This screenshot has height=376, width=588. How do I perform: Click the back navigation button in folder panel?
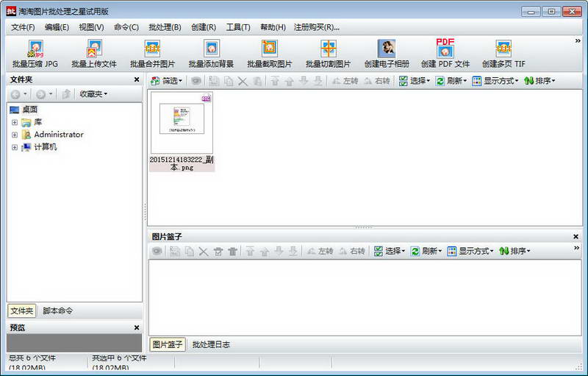pos(15,94)
